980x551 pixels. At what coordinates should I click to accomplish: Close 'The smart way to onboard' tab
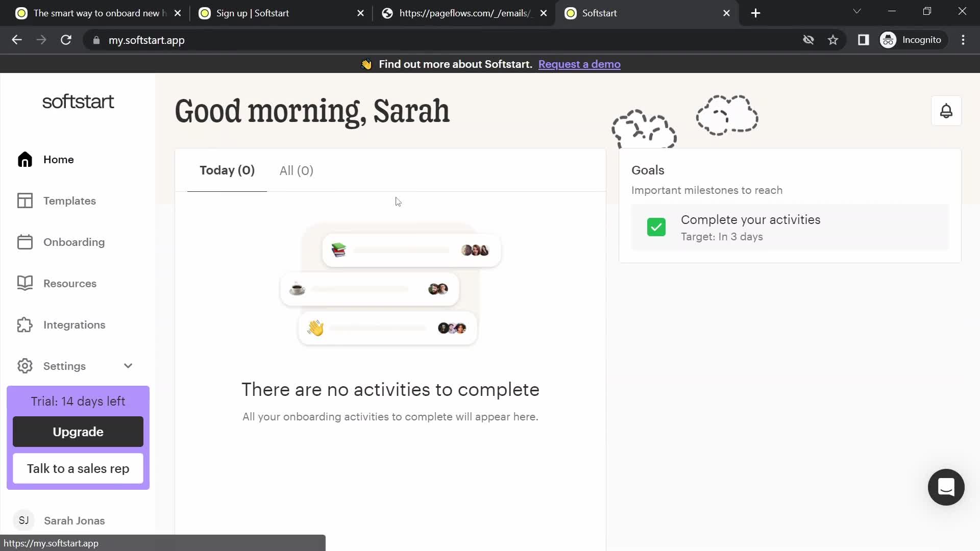click(178, 13)
